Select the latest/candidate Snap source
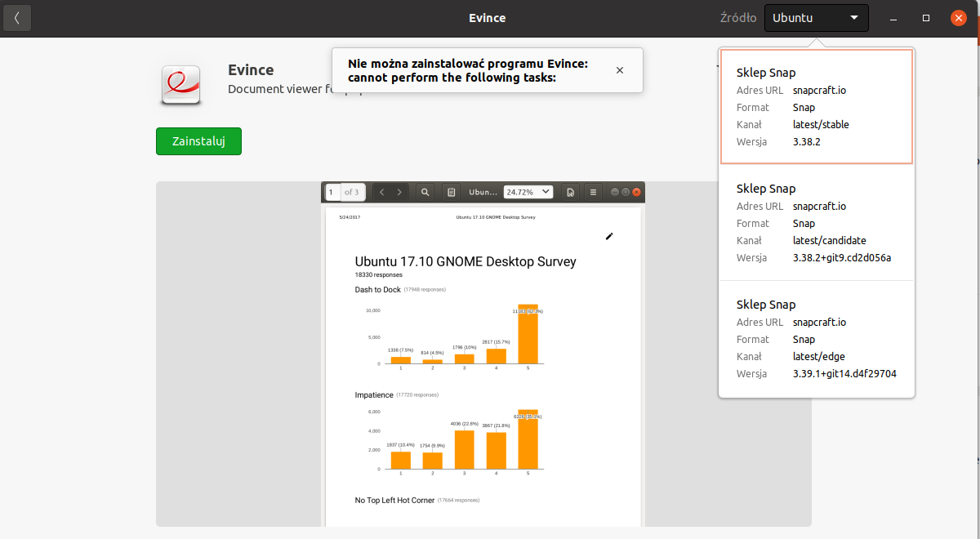 click(x=817, y=223)
